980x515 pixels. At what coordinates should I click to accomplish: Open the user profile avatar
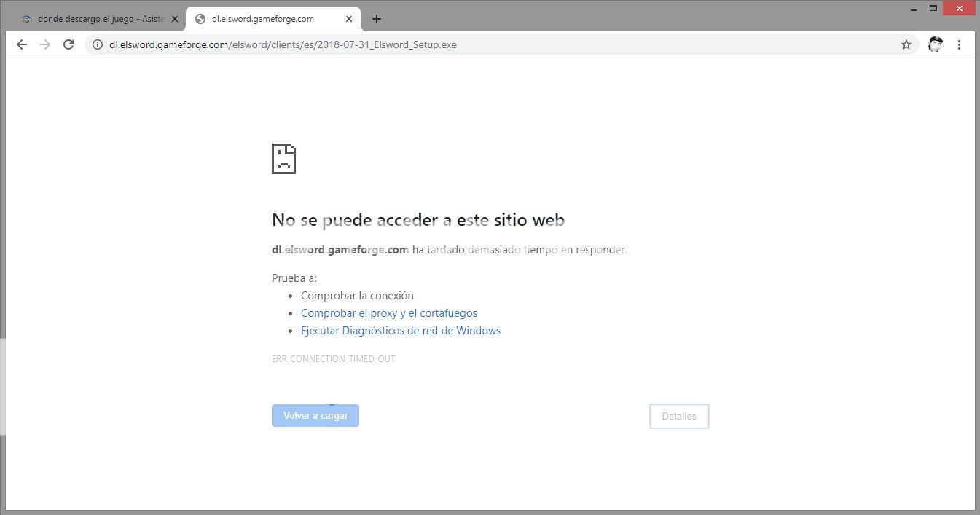tap(935, 44)
